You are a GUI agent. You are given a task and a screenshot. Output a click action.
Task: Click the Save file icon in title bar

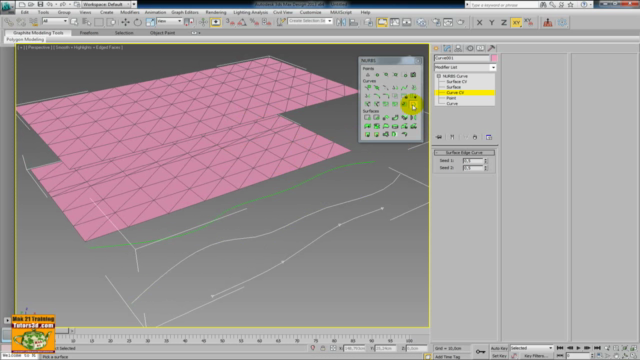click(40, 4)
